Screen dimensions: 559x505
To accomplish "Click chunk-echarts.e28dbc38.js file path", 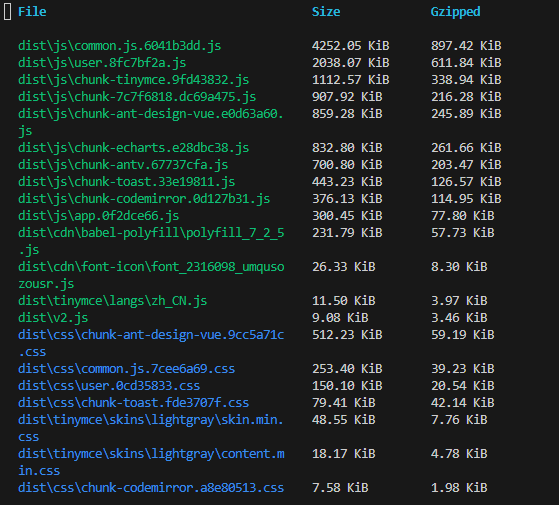I will tap(133, 148).
